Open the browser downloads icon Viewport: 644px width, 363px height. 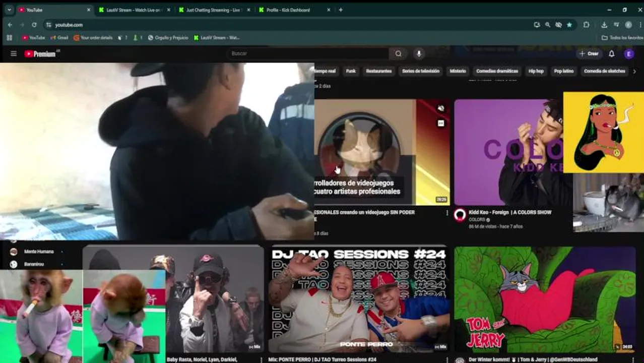(604, 25)
